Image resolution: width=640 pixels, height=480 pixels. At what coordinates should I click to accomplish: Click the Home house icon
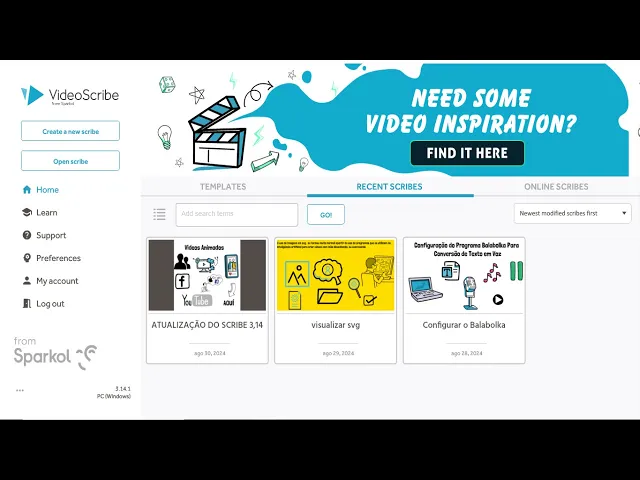(x=27, y=189)
